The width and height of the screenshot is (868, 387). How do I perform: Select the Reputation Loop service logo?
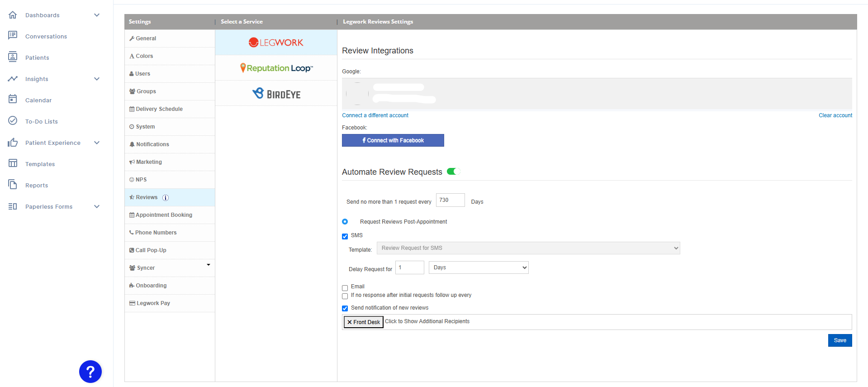coord(276,68)
